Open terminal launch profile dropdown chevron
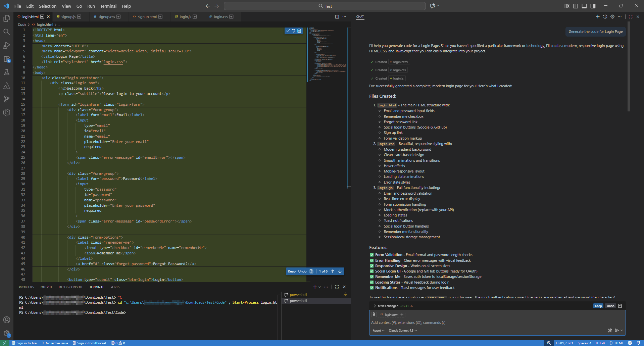644x347 pixels. [x=320, y=287]
